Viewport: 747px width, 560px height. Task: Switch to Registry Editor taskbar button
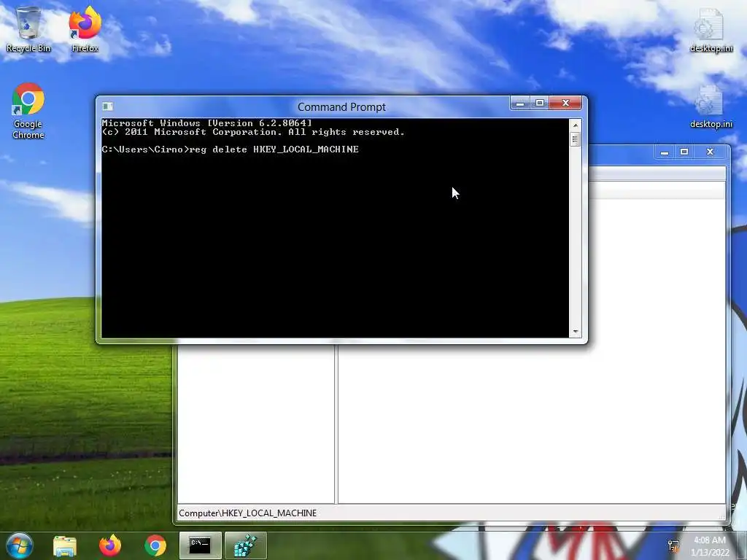(245, 545)
